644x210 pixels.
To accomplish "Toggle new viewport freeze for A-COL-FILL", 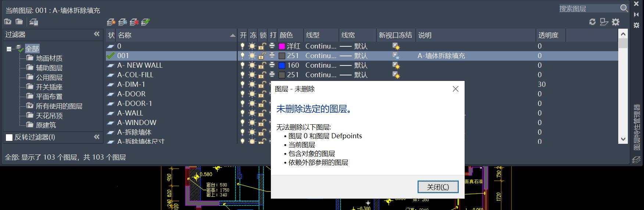I will pyautogui.click(x=396, y=75).
